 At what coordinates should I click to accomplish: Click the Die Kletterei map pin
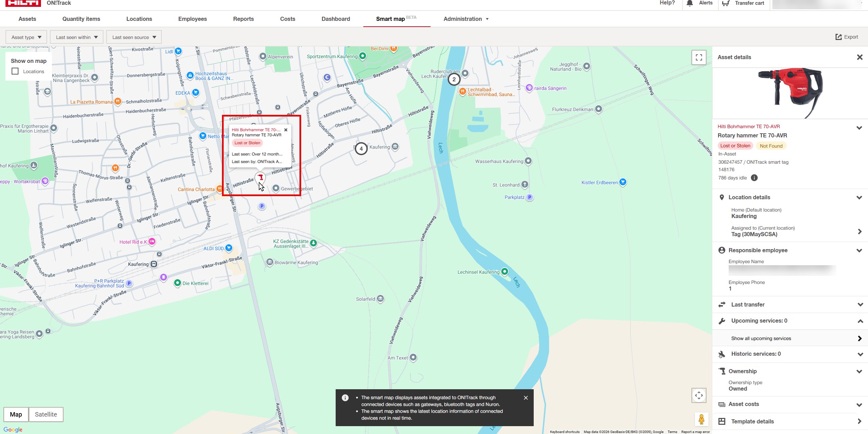[x=178, y=283]
